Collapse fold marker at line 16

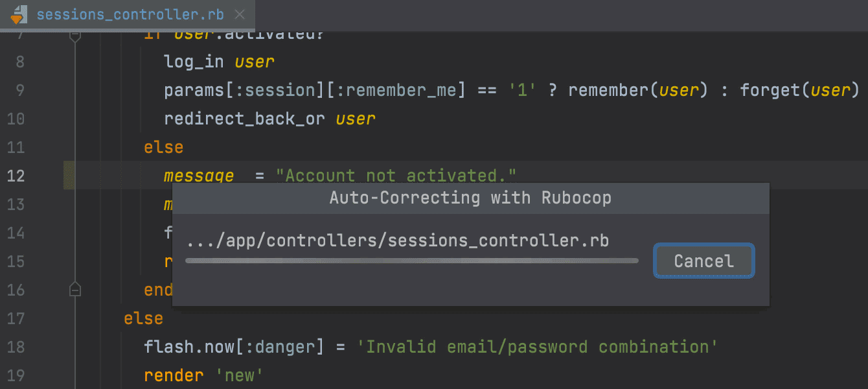click(74, 289)
